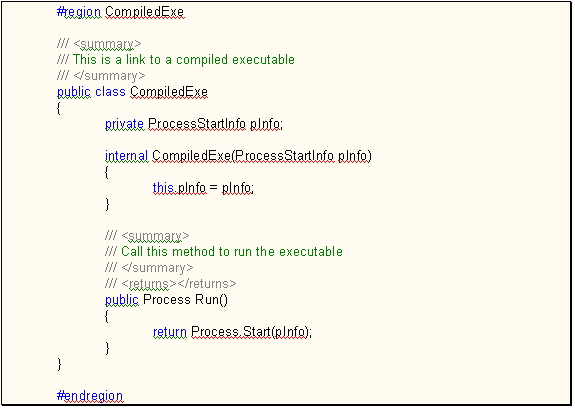575x408 pixels.
Task: Click 'class' keyword in the class declaration
Action: click(110, 92)
